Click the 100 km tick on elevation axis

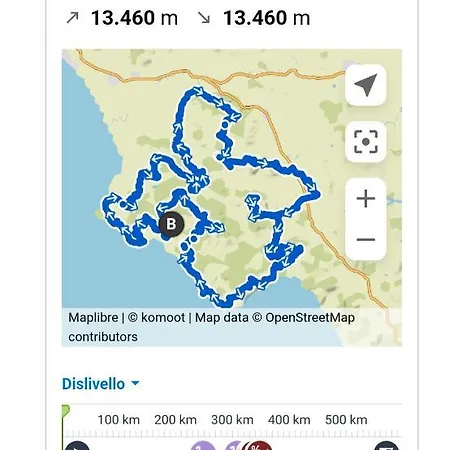118,420
